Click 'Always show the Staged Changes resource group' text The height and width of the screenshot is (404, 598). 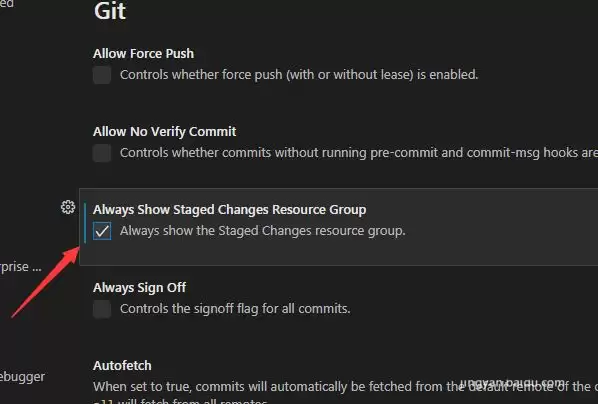pyautogui.click(x=262, y=231)
